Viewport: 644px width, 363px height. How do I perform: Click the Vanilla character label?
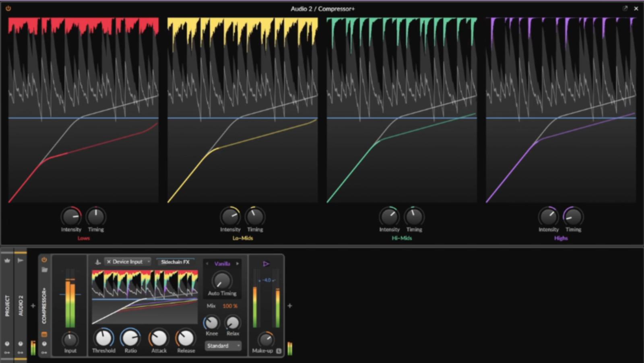point(222,264)
